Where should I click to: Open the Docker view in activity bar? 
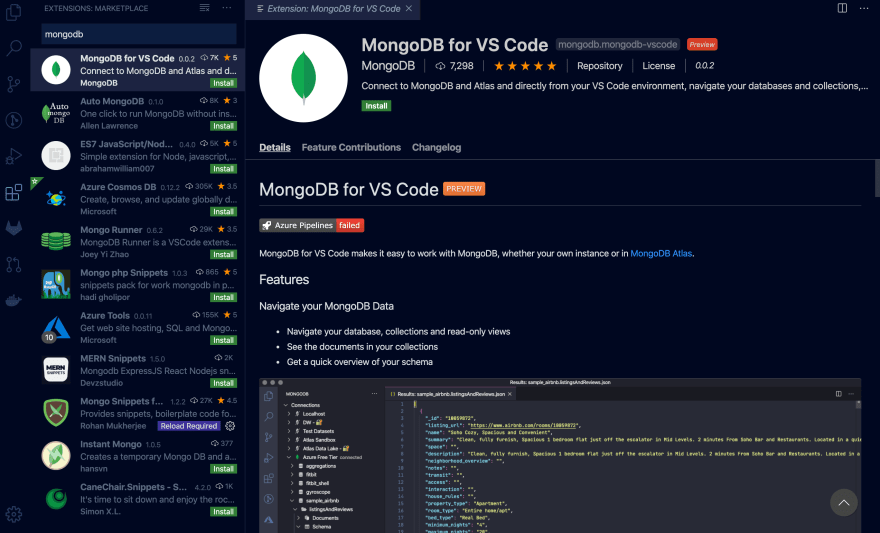[13, 300]
